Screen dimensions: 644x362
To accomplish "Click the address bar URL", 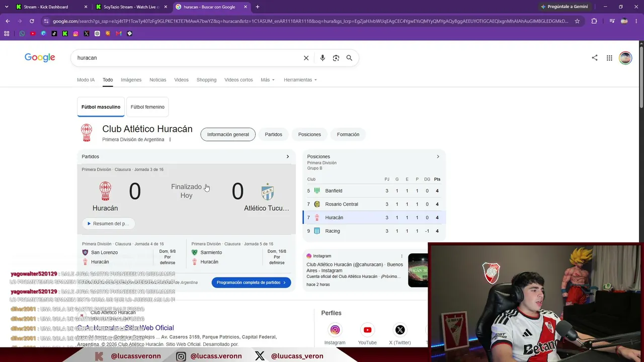I will tap(310, 21).
